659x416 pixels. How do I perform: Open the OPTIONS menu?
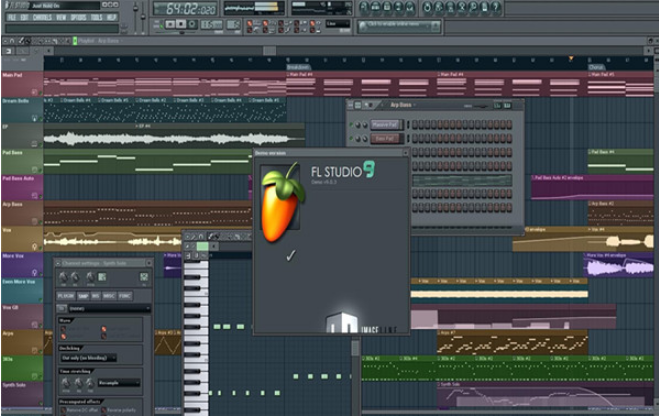click(x=79, y=17)
